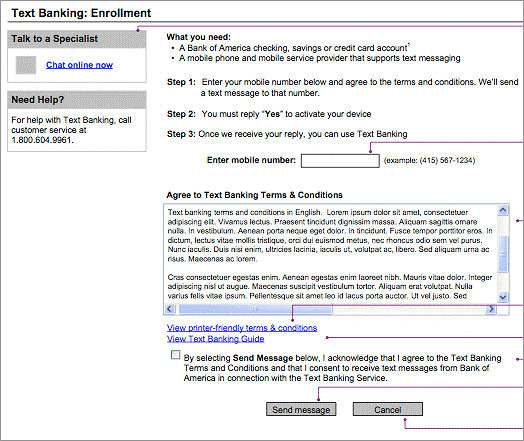
Task: Click the Send message button
Action: (301, 409)
